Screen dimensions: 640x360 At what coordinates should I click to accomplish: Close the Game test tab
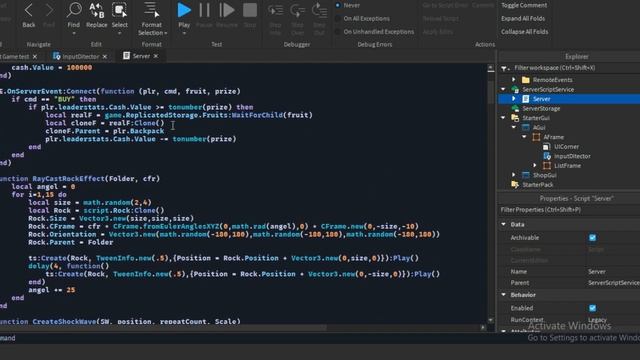35,56
